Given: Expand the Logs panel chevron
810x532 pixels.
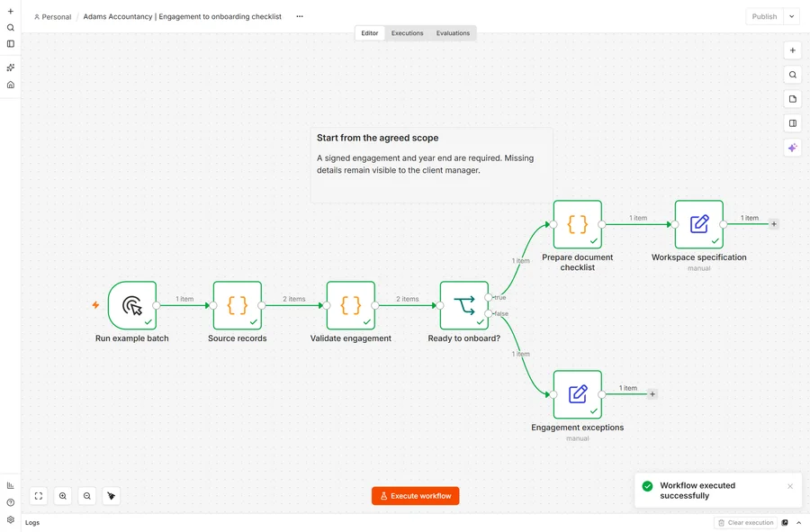Looking at the screenshot, I should tap(798, 523).
